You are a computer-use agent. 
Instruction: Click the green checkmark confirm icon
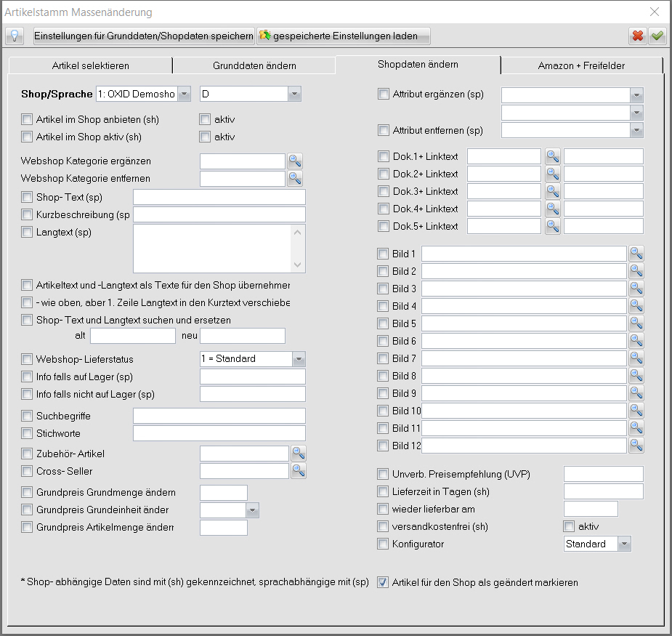click(x=657, y=36)
